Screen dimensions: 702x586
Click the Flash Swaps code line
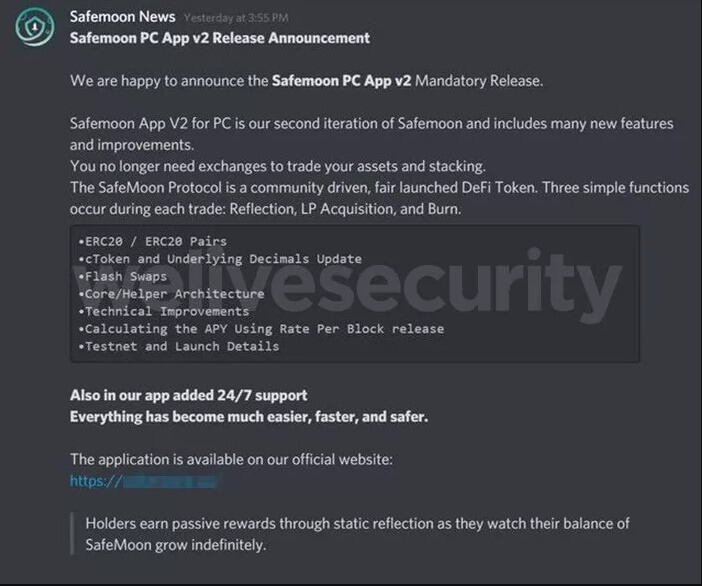pos(122,276)
